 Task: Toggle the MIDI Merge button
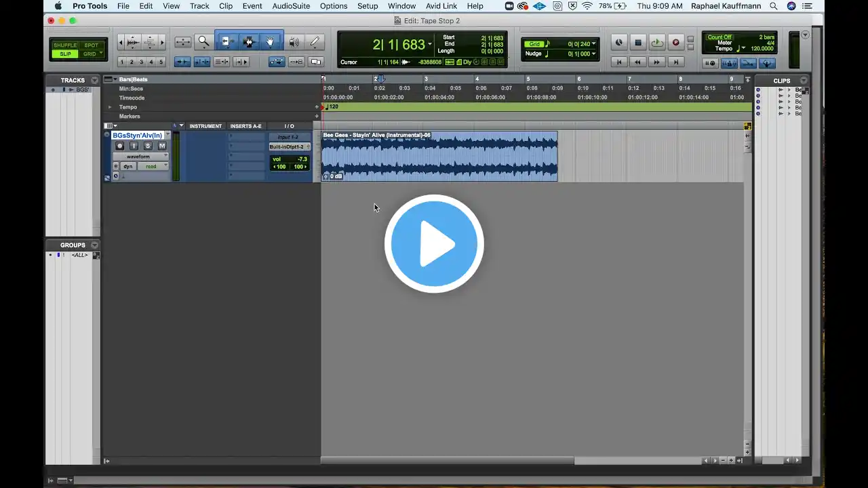748,63
